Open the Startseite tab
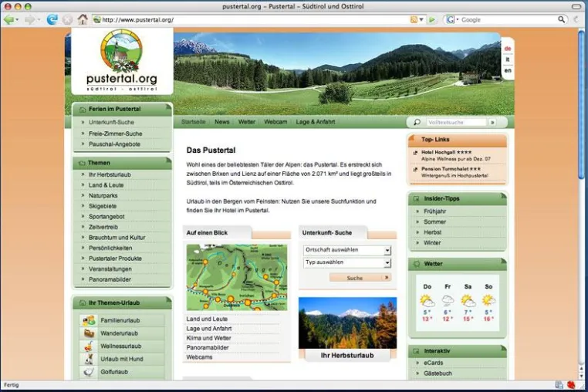This screenshot has width=588, height=392. 194,122
